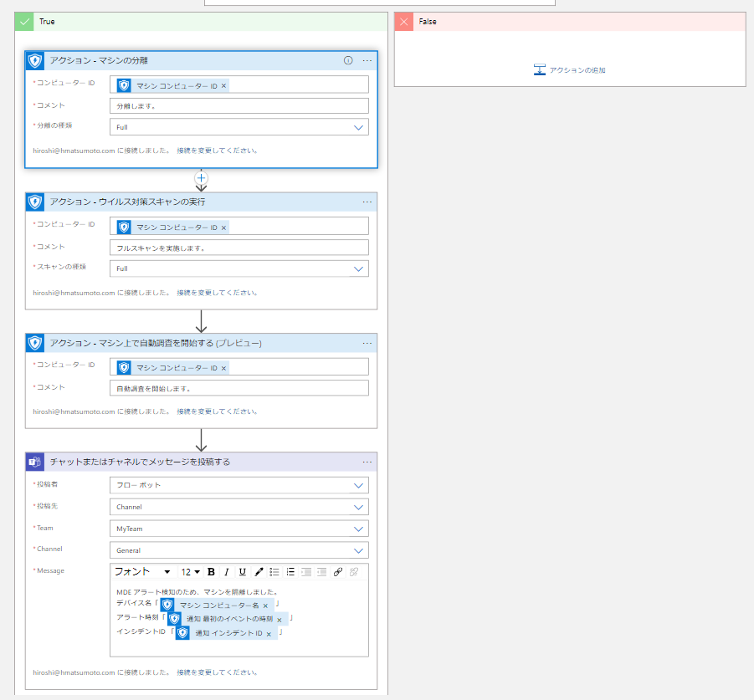This screenshot has width=754, height=700.
Task: Click 接続を変更してください link under マシンの分離
Action: pos(217,151)
